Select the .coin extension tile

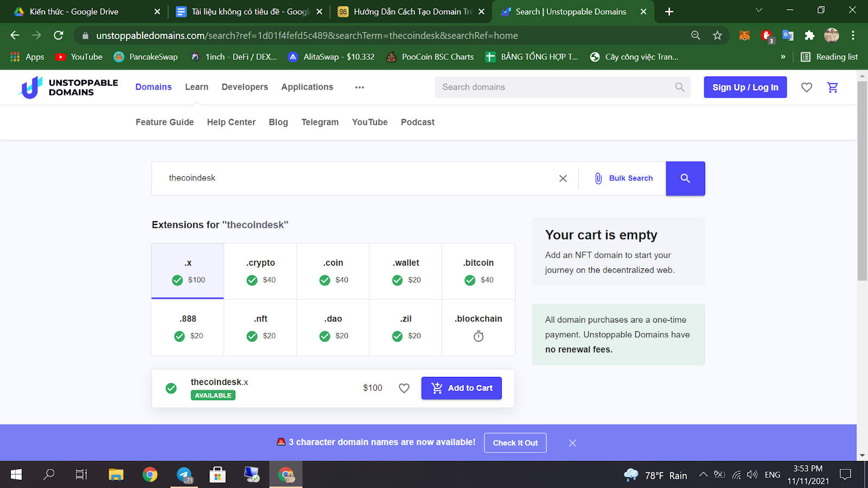(333, 271)
